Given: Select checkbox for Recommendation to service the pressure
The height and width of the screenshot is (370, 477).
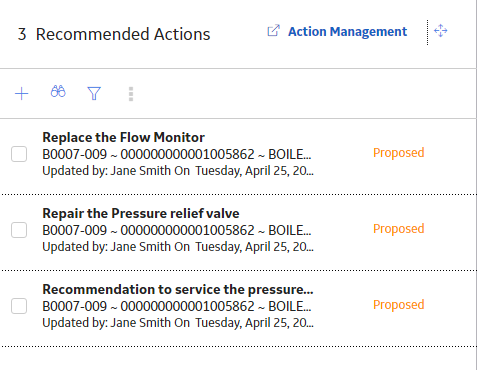Looking at the screenshot, I should pos(19,306).
